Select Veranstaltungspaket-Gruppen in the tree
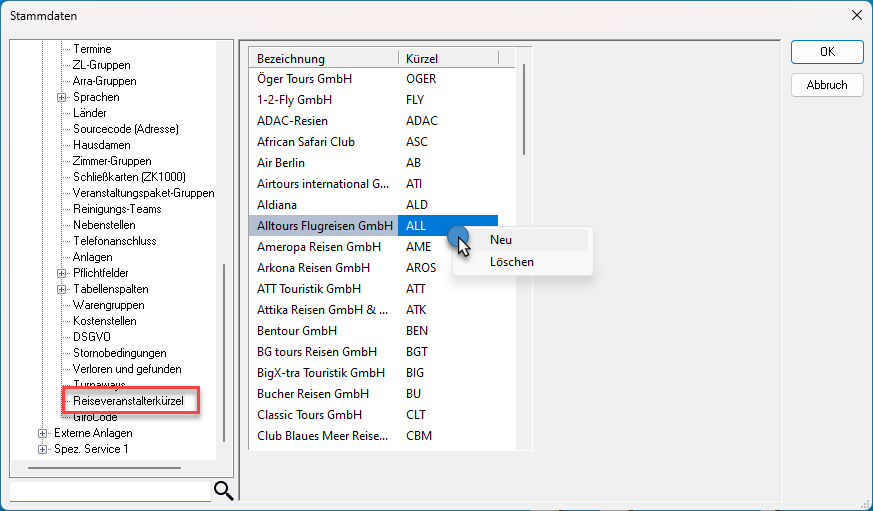873x511 pixels. click(x=144, y=193)
